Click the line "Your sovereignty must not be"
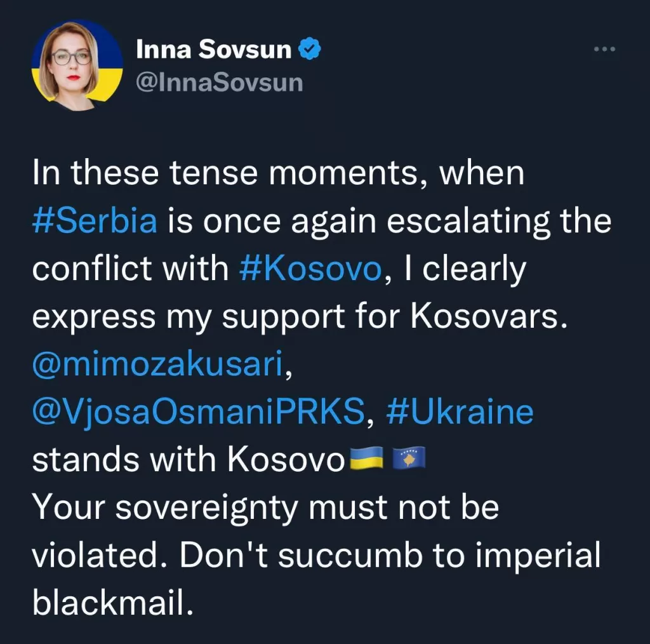The width and height of the screenshot is (650, 644). pyautogui.click(x=266, y=507)
